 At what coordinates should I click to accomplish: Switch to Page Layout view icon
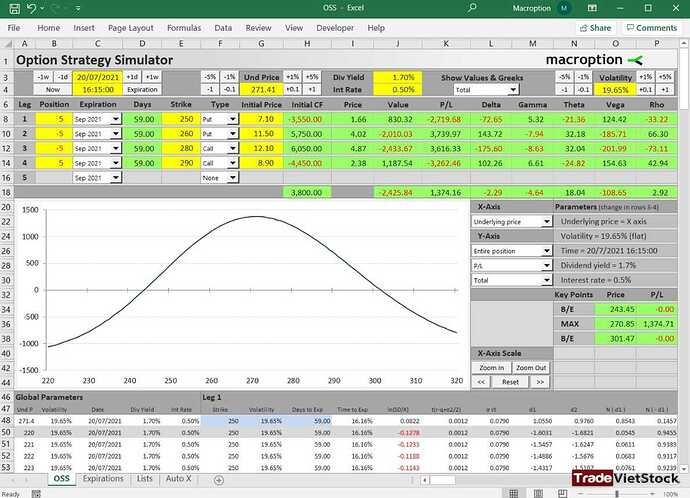pyautogui.click(x=538, y=494)
